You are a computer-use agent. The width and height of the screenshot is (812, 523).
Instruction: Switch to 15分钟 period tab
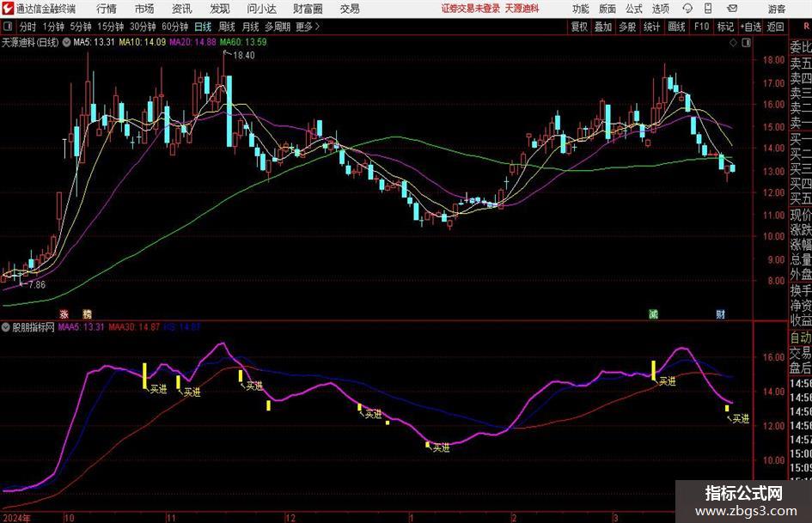tap(111, 27)
